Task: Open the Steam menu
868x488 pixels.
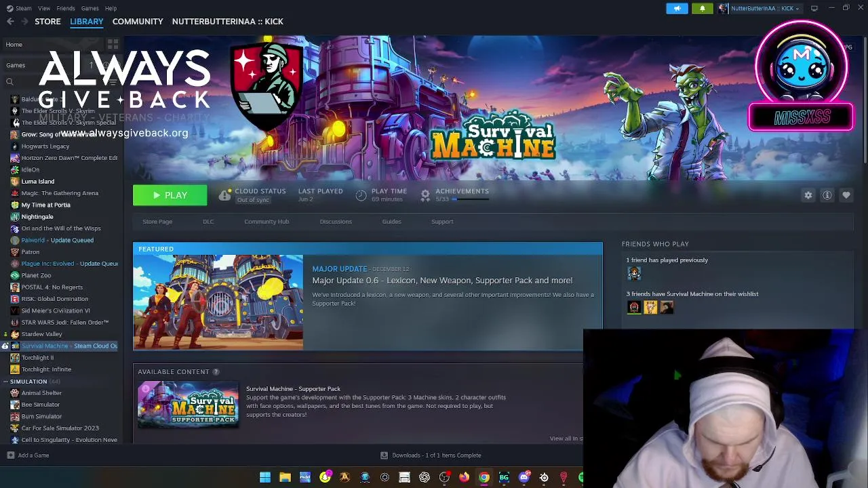Action: (x=20, y=8)
